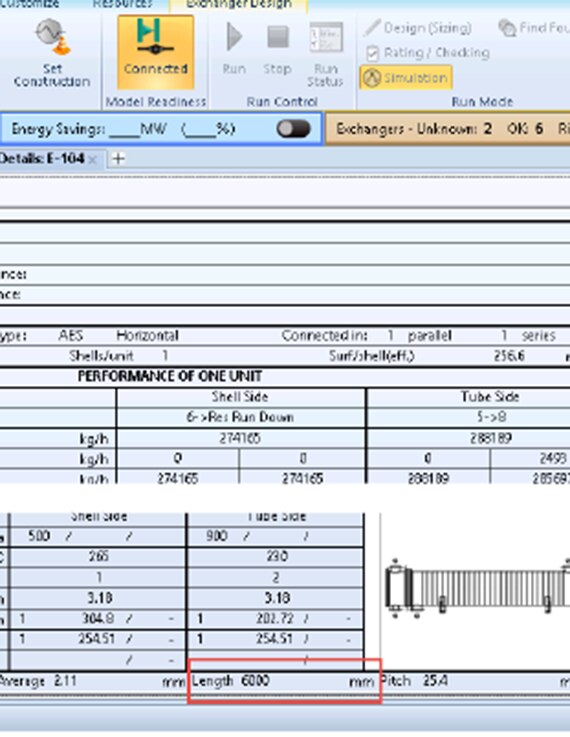The width and height of the screenshot is (570, 737).
Task: Click the Energy Savings MW panel
Action: click(x=161, y=128)
